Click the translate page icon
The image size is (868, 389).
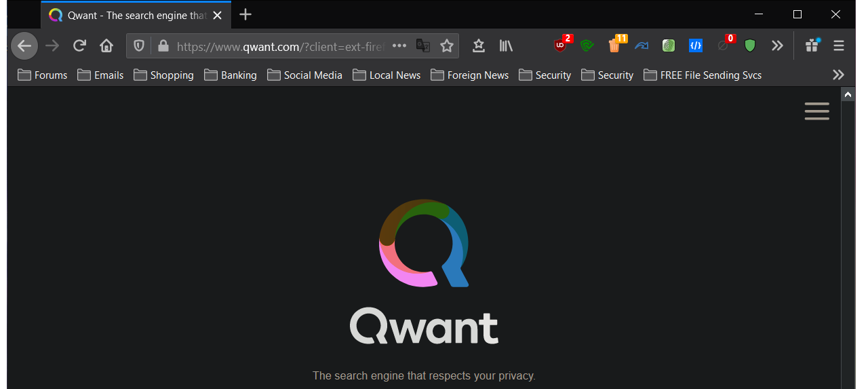point(423,45)
